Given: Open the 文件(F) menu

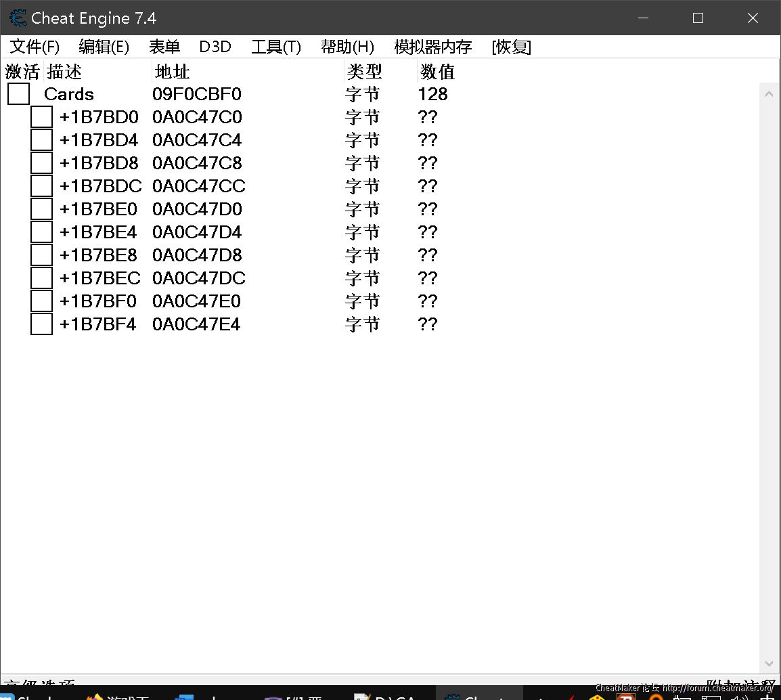Looking at the screenshot, I should tap(35, 47).
